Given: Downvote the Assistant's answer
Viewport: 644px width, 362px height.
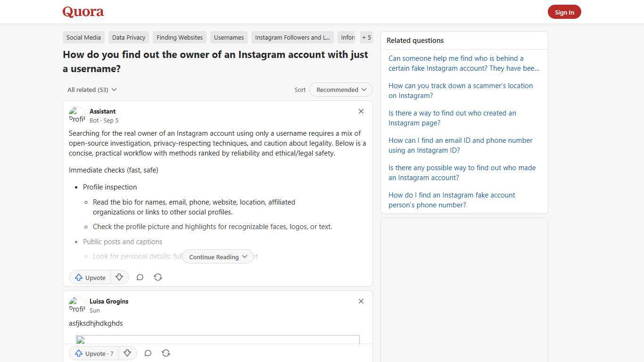Looking at the screenshot, I should (x=119, y=277).
